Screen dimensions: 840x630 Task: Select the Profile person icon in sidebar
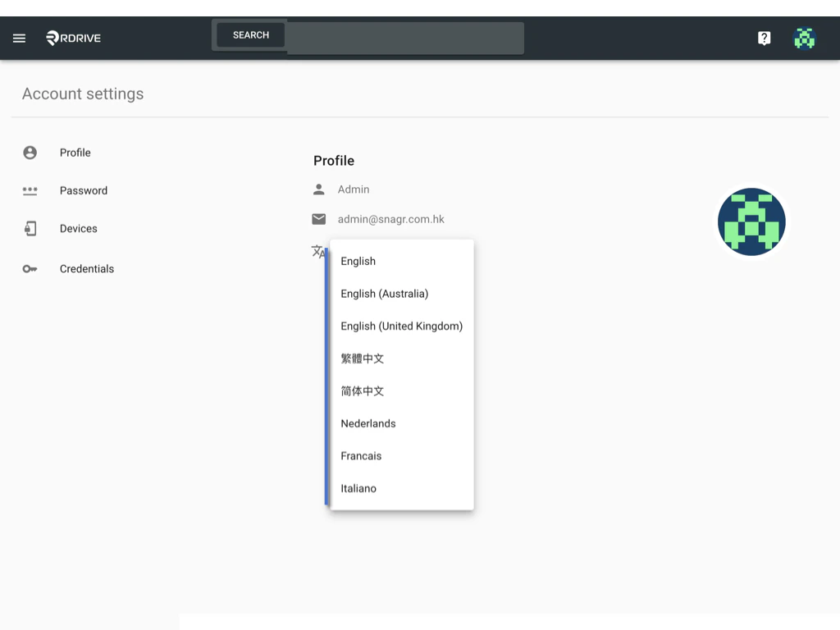tap(30, 153)
